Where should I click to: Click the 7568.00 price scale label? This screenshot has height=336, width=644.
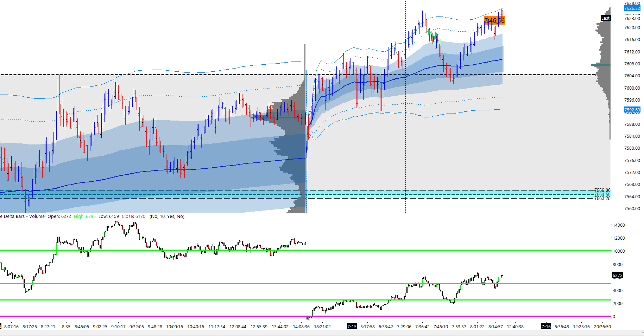[632, 185]
